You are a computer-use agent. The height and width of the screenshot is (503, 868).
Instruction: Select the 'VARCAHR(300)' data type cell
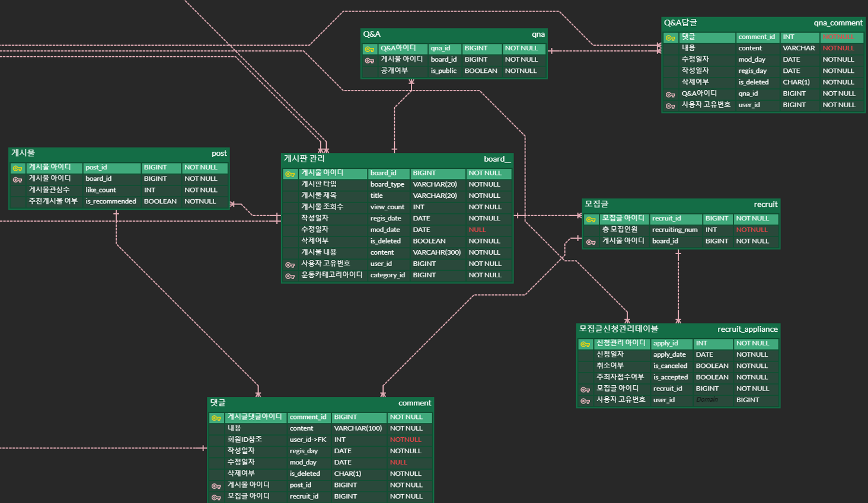coord(437,252)
